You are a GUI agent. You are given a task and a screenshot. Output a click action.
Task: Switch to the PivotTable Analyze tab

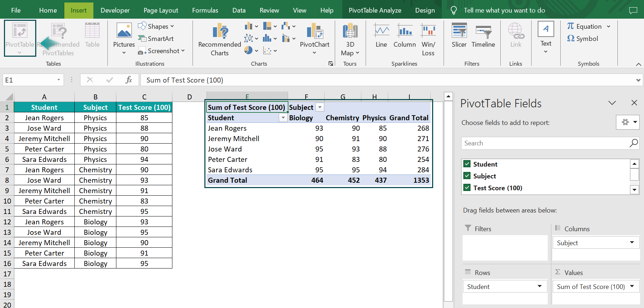(375, 10)
